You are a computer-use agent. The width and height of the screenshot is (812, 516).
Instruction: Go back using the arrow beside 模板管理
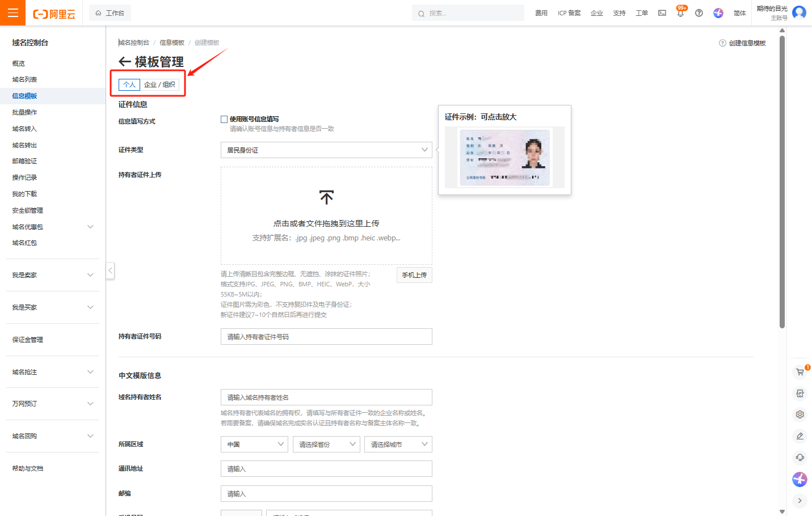tap(125, 62)
